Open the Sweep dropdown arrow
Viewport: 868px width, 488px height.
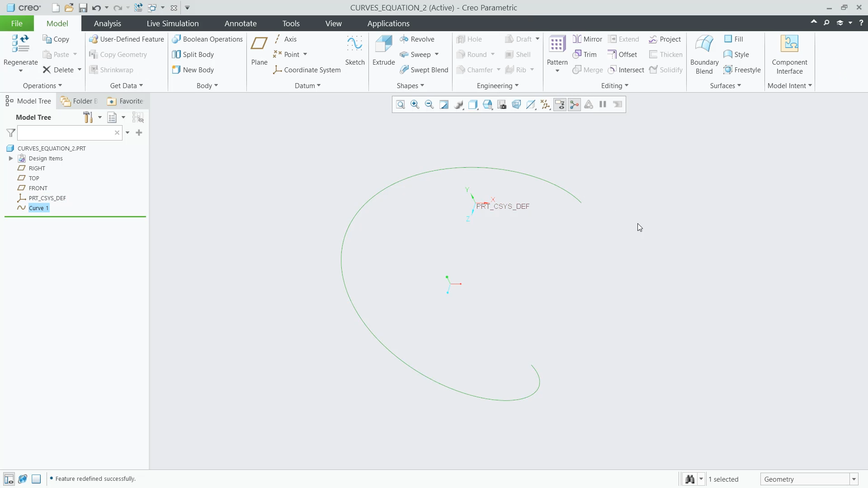(x=437, y=55)
